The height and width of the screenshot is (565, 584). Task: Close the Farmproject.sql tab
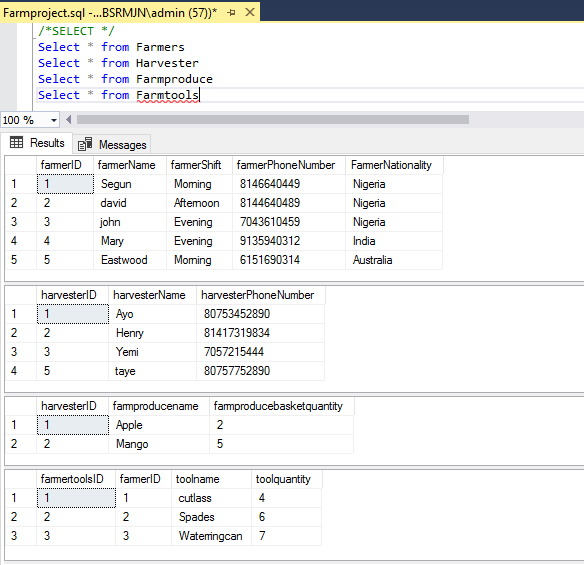(x=250, y=12)
